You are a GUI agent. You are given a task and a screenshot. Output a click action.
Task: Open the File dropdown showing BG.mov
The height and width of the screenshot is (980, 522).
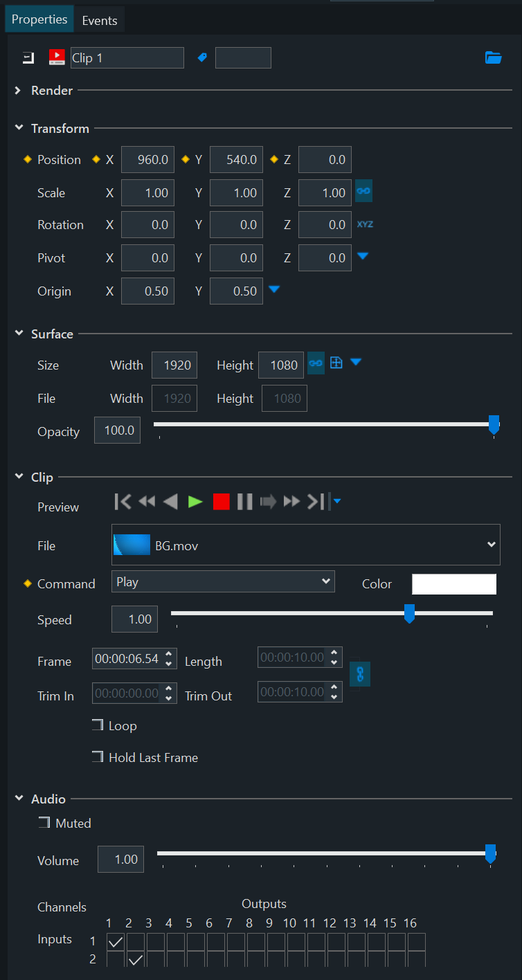click(x=305, y=545)
